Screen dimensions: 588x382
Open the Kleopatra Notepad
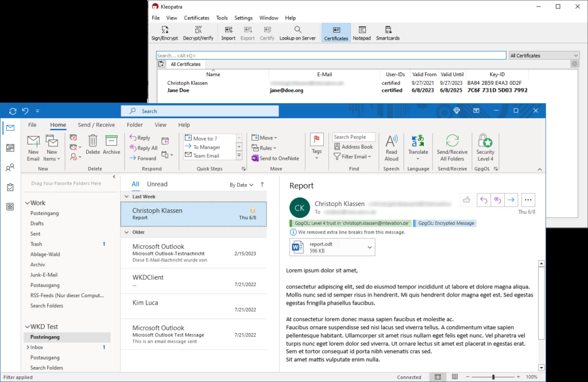361,33
